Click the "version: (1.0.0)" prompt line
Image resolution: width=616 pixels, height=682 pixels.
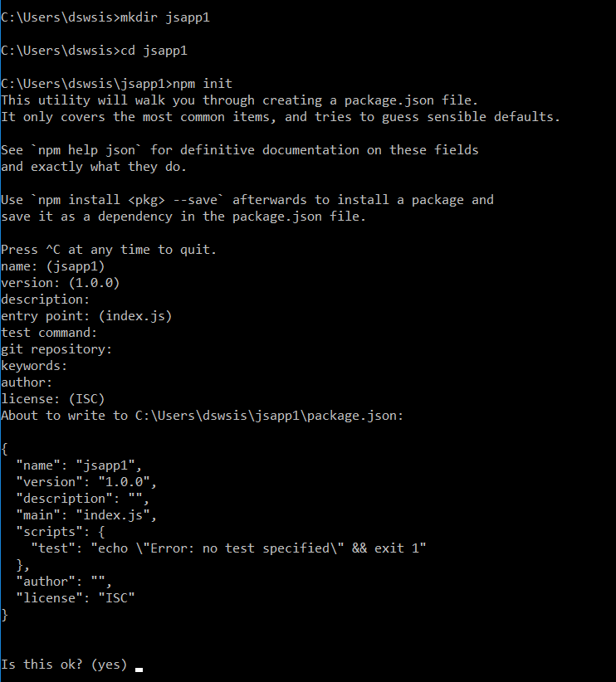[61, 283]
